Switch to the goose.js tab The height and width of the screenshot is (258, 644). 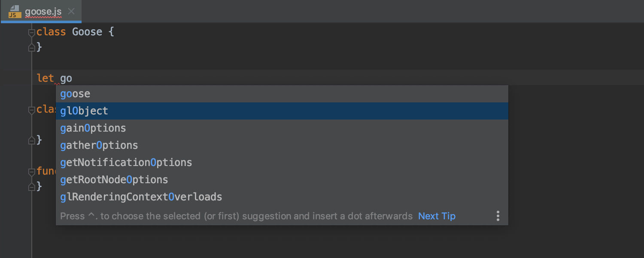pyautogui.click(x=43, y=12)
